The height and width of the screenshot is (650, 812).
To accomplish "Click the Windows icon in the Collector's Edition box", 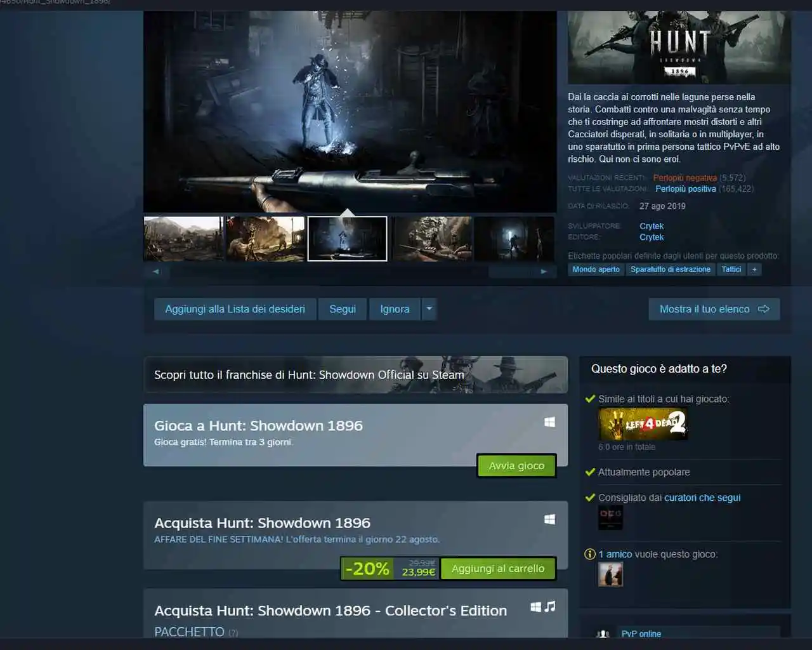I will click(x=536, y=607).
